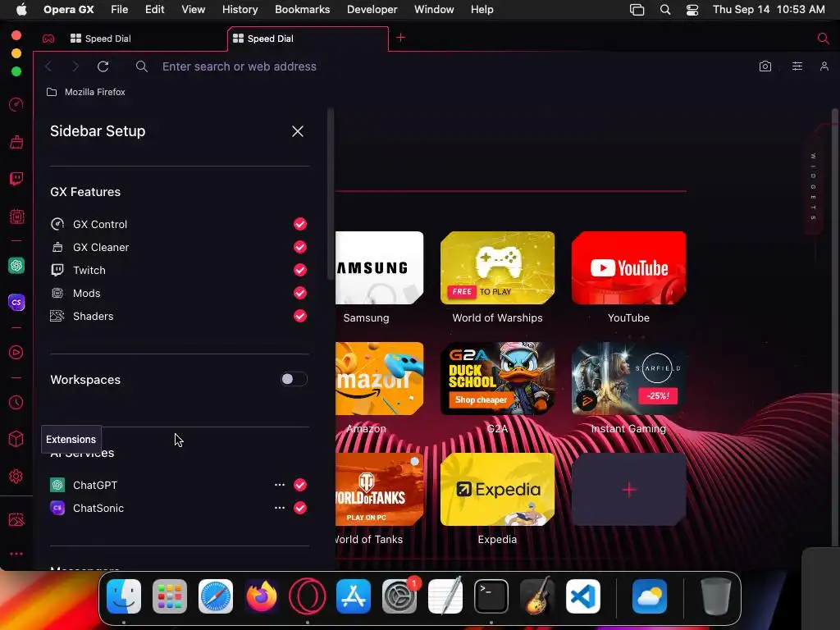Uncheck the Shaders feature
The image size is (840, 630).
click(x=300, y=316)
